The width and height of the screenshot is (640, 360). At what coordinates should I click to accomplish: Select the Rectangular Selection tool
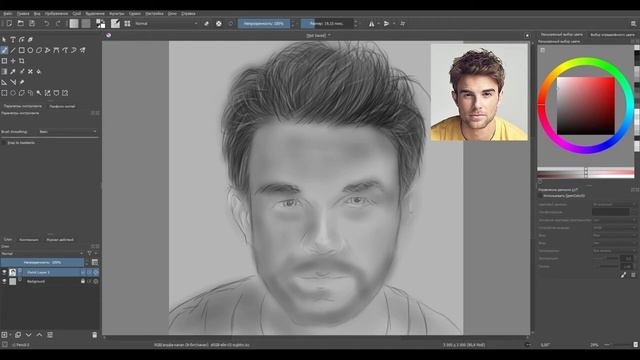(4, 93)
